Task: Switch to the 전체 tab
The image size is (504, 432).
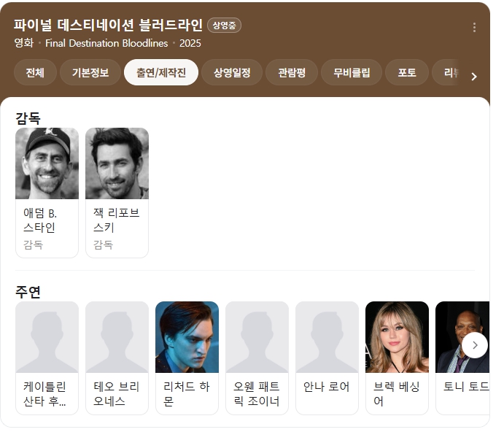Action: pos(35,73)
